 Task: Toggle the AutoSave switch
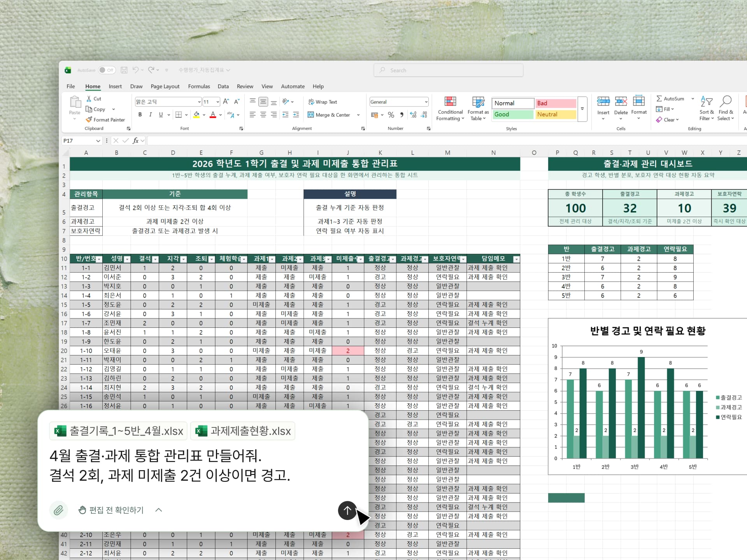[x=107, y=70]
